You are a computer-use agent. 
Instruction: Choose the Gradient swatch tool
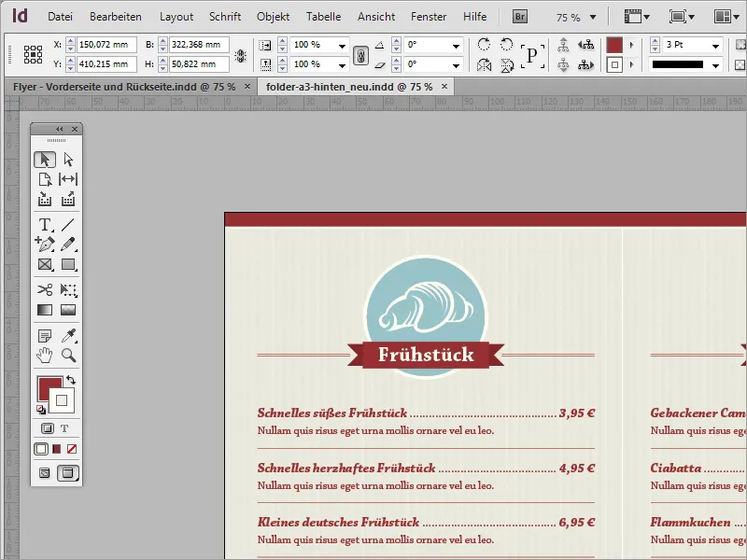tap(43, 311)
